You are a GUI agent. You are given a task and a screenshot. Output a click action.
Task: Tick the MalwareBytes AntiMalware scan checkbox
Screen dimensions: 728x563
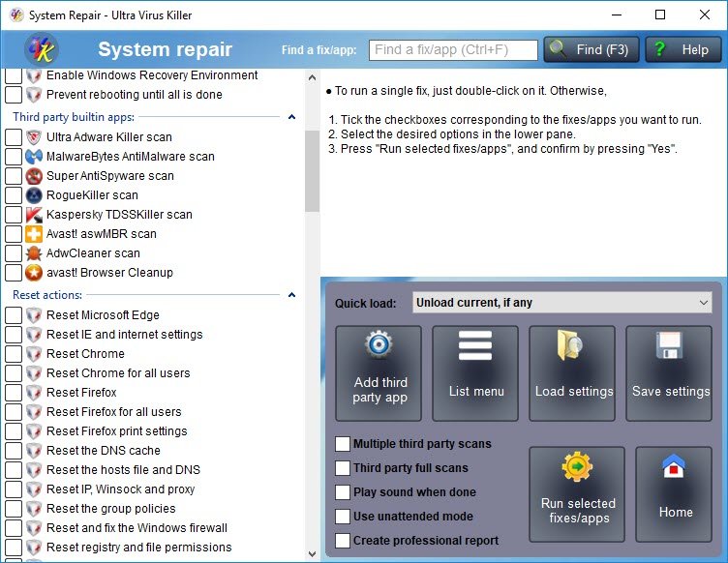coord(14,157)
